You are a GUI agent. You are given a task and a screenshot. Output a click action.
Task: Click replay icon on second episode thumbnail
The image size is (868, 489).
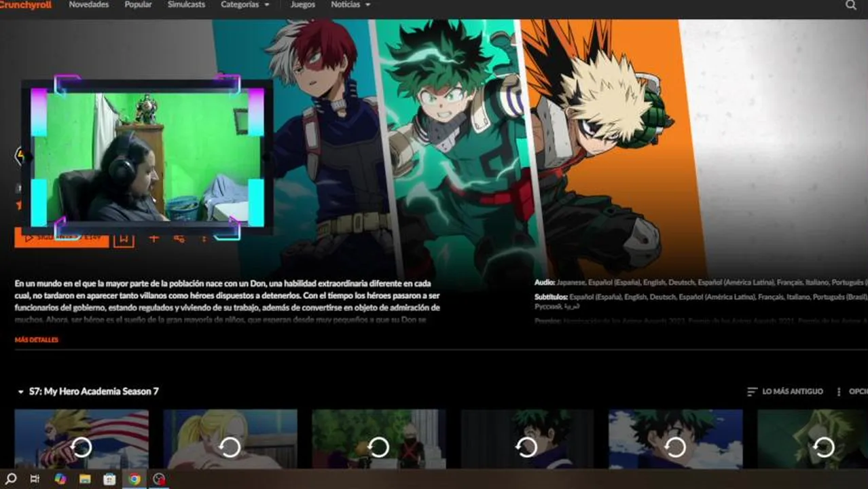click(x=230, y=446)
